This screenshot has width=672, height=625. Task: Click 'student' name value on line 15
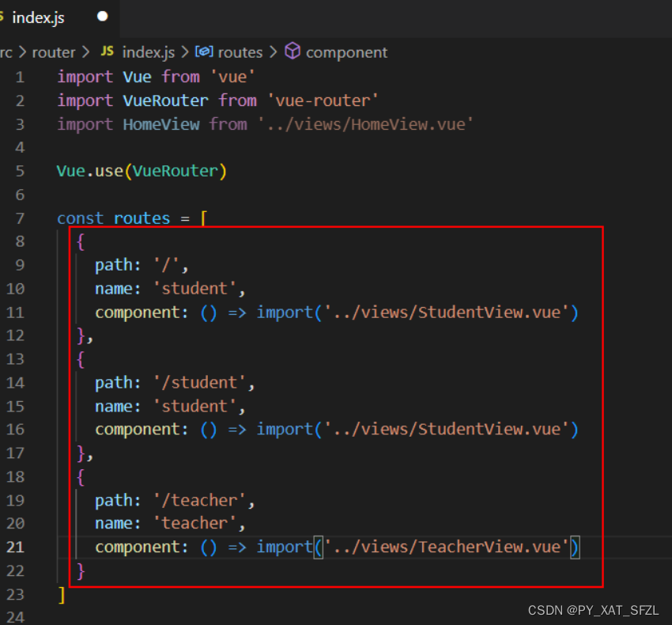[194, 406]
